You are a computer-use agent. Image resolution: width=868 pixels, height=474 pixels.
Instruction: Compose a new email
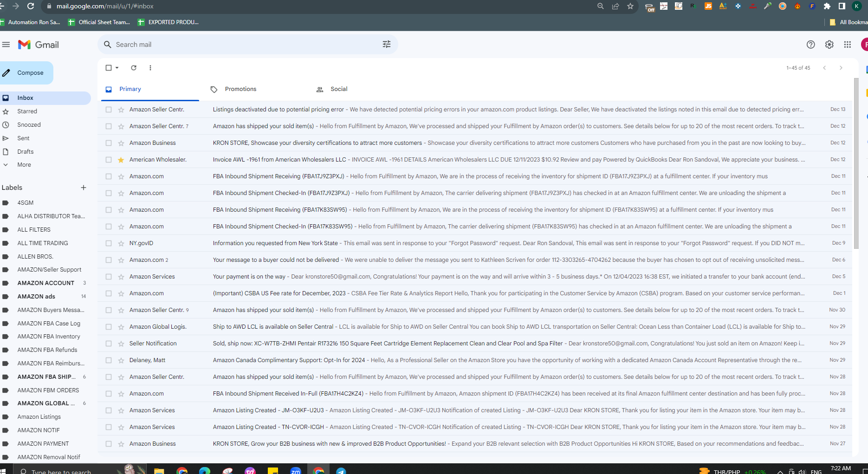coord(26,73)
